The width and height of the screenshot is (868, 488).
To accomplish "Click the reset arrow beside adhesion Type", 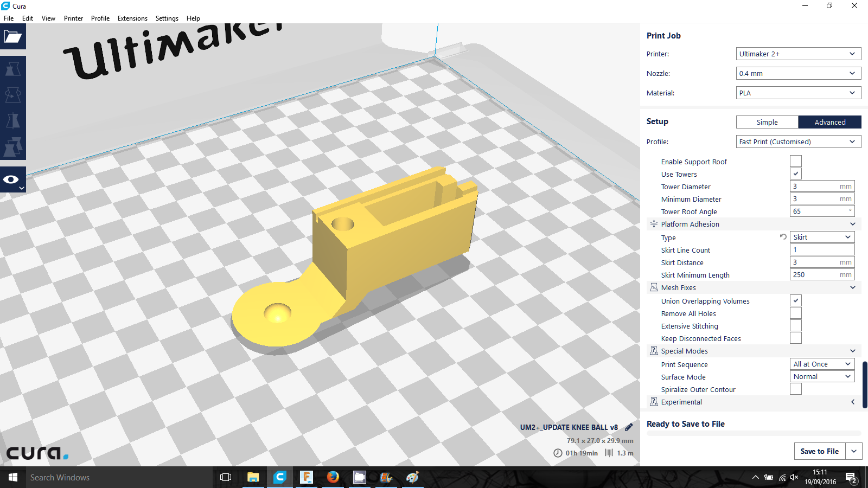I will tap(783, 237).
